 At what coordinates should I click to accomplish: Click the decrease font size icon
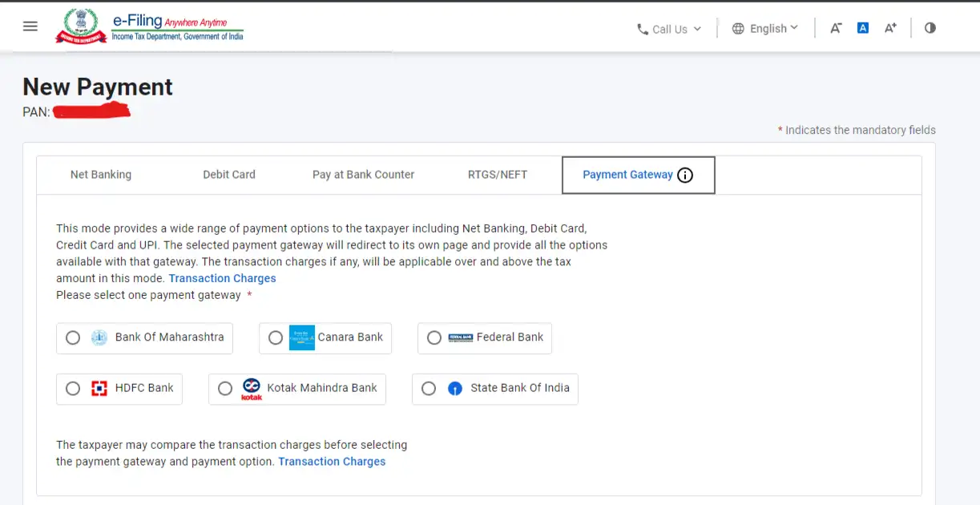point(835,27)
